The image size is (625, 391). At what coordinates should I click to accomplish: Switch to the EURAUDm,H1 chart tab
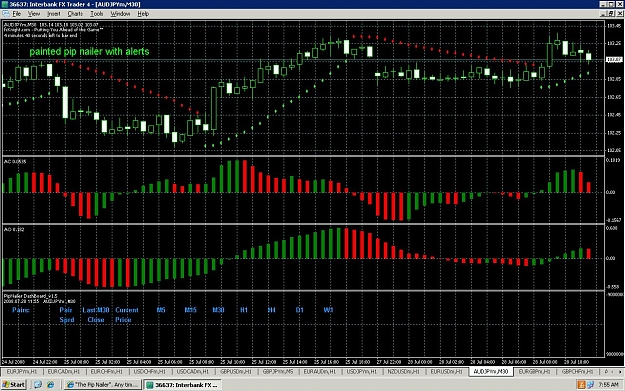pos(320,371)
